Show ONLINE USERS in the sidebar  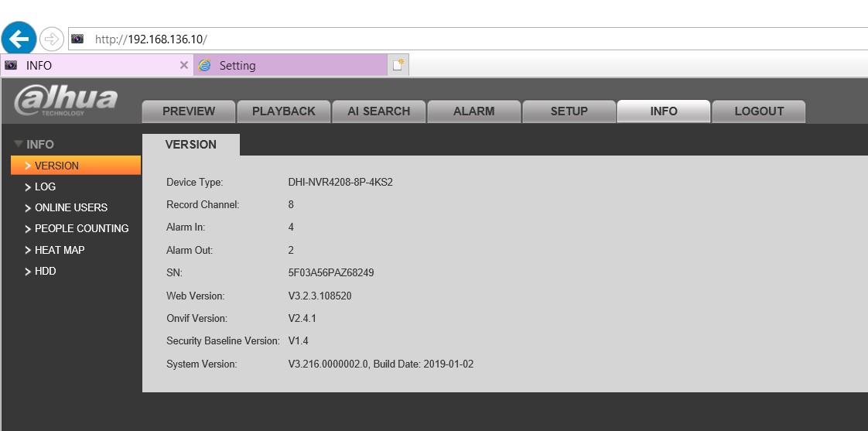[x=70, y=207]
